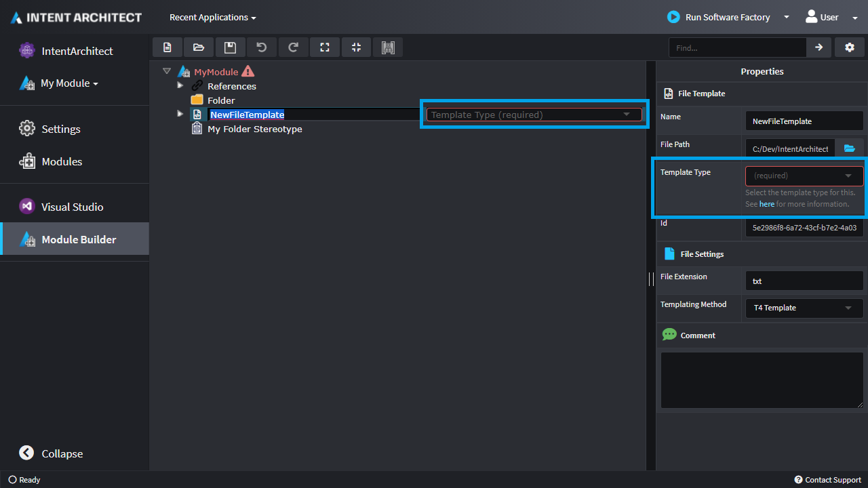Image resolution: width=868 pixels, height=488 pixels.
Task: Open Visual Studio in the sidebar
Action: point(75,207)
